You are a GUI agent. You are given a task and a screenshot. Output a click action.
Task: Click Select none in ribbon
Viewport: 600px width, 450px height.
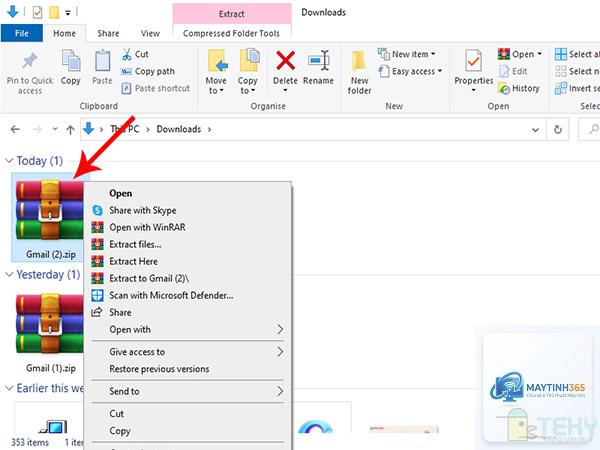click(577, 71)
